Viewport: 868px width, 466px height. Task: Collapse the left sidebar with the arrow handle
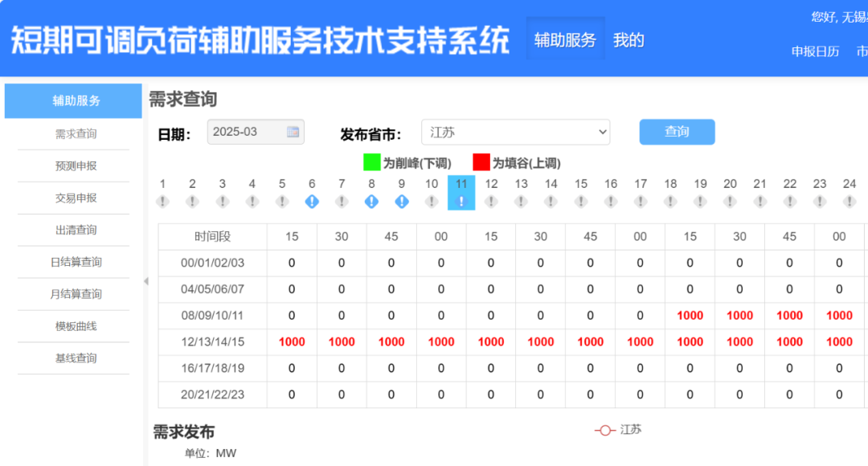point(145,281)
